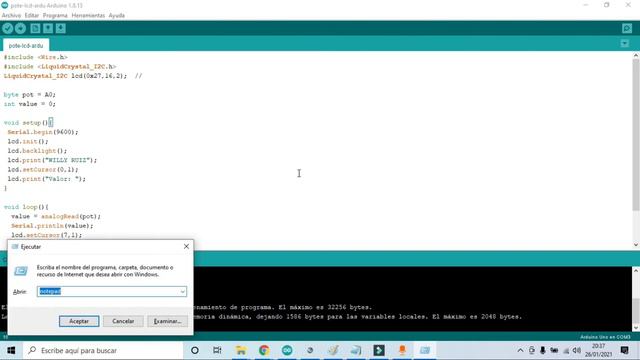Click the line value = analogRead(pot);
This screenshot has width=640, height=360.
coord(56,216)
